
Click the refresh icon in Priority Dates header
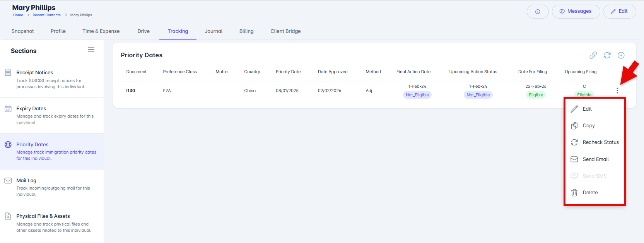pos(607,55)
